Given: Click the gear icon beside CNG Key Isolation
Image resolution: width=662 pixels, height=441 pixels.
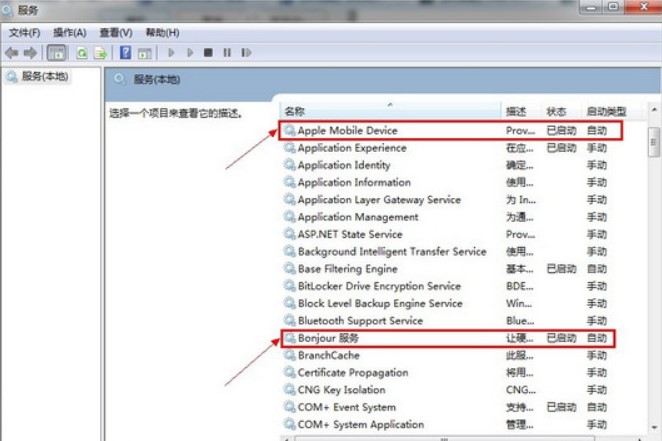Looking at the screenshot, I should (x=290, y=390).
